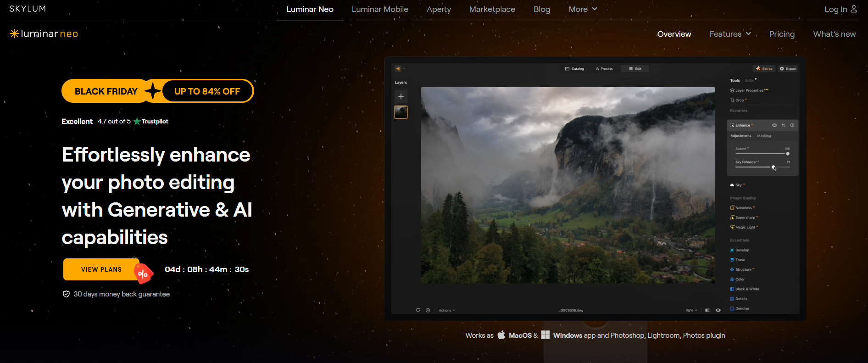Click the Enhance info icon
The height and width of the screenshot is (363, 868).
pos(792,125)
